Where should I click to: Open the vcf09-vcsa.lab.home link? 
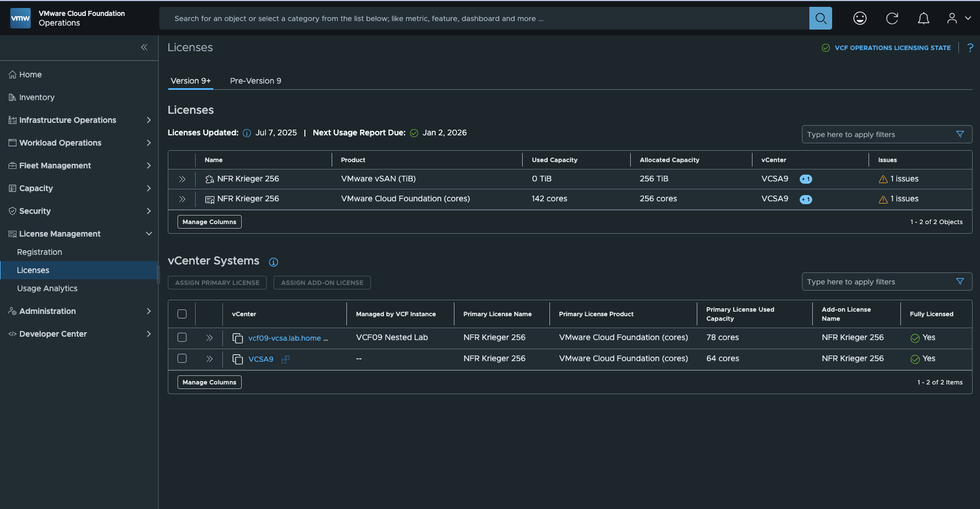284,338
